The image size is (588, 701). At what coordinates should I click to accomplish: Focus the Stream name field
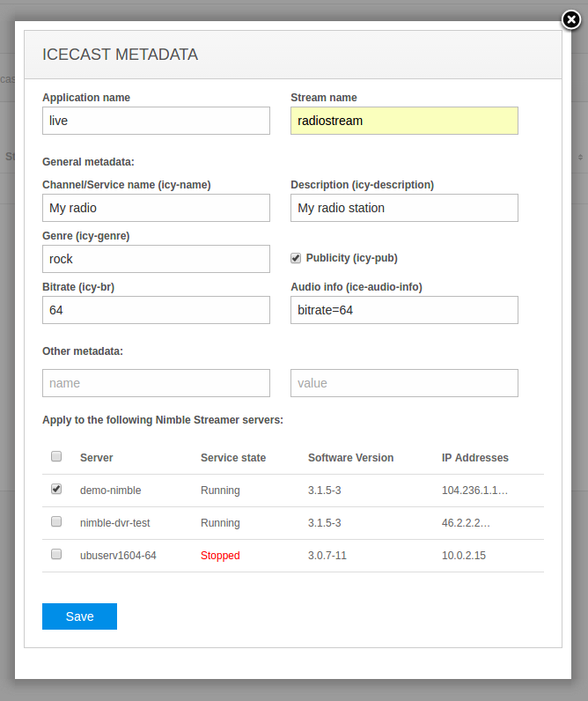point(404,121)
